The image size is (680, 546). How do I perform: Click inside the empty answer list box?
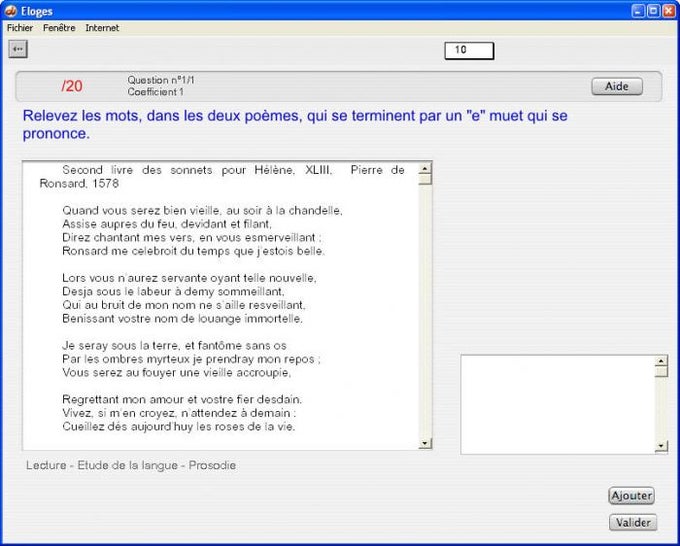[558, 405]
